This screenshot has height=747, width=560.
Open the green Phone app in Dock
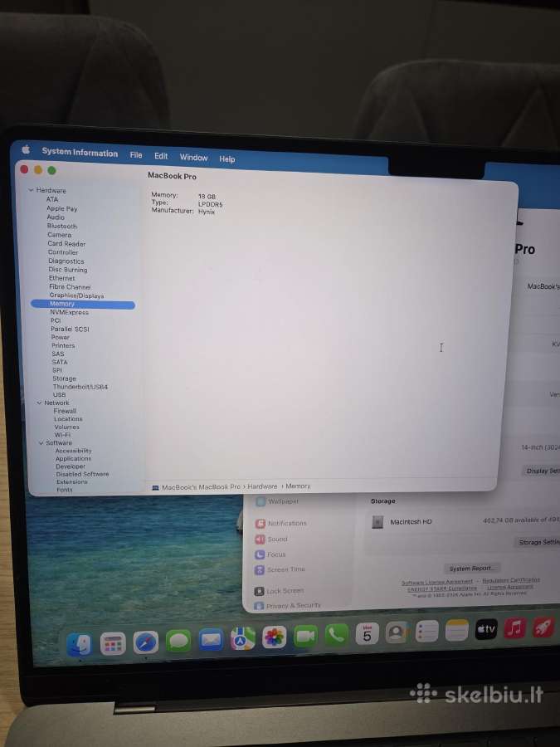click(337, 635)
